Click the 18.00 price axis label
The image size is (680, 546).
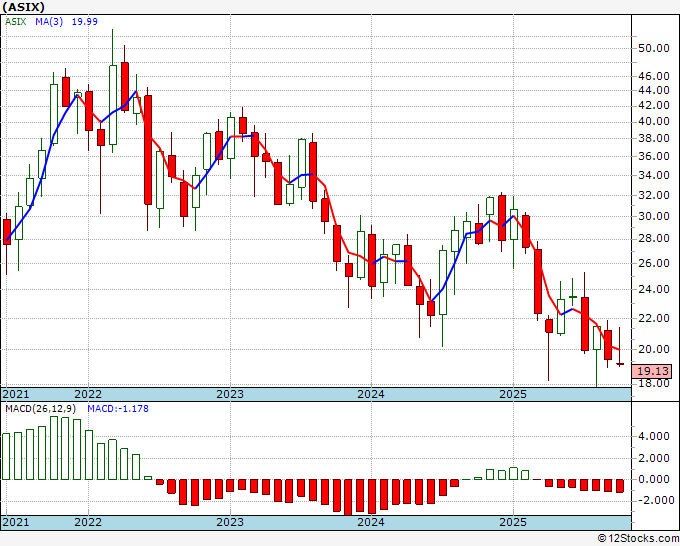click(654, 383)
